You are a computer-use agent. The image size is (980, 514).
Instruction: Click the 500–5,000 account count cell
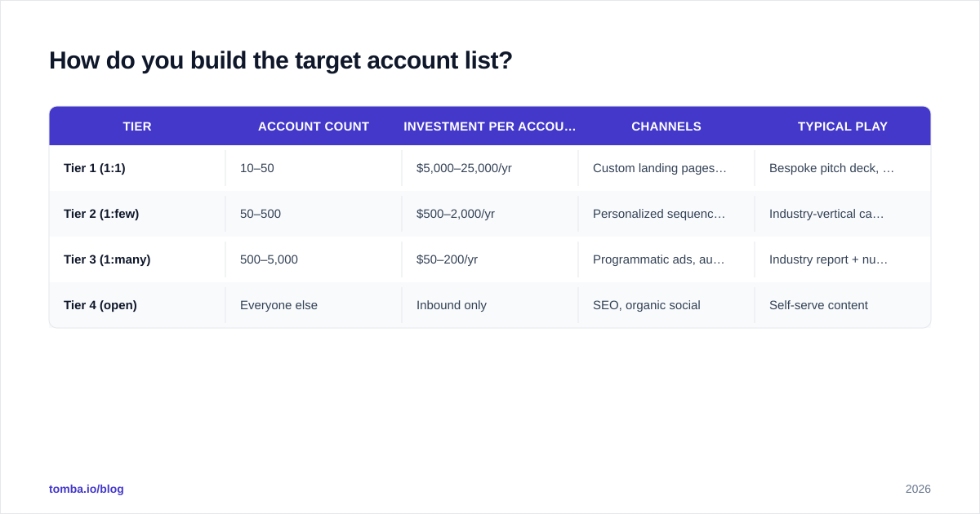[314, 259]
